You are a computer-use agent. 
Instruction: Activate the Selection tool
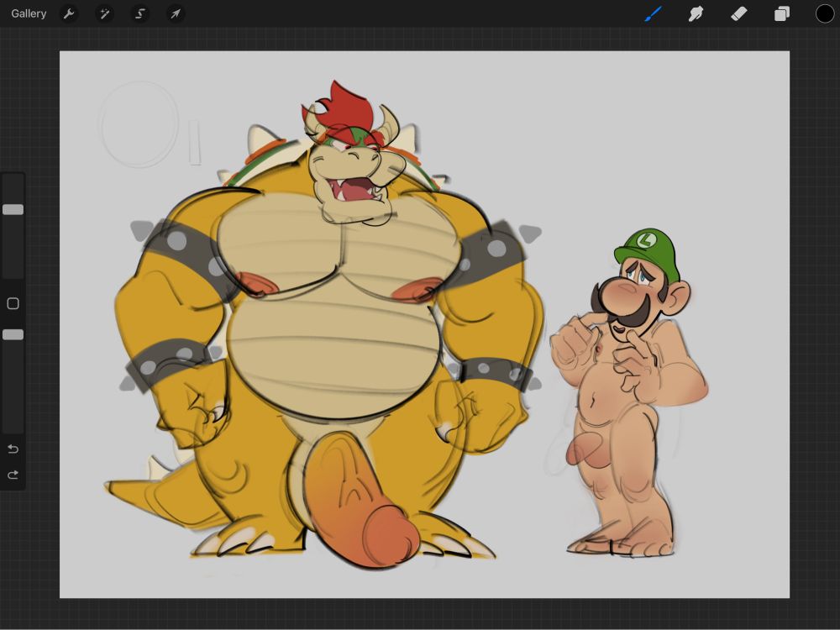click(x=139, y=13)
